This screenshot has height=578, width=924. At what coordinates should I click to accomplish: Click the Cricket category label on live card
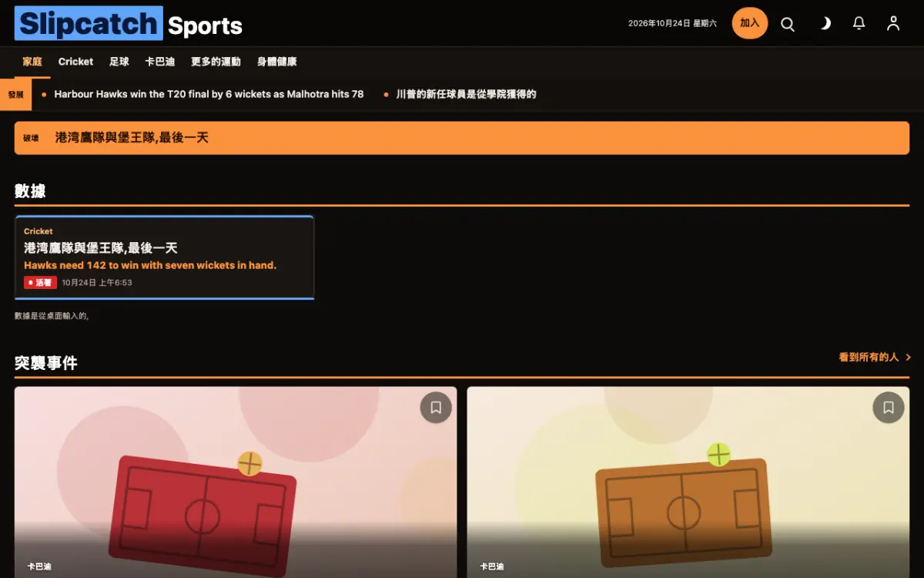[38, 231]
